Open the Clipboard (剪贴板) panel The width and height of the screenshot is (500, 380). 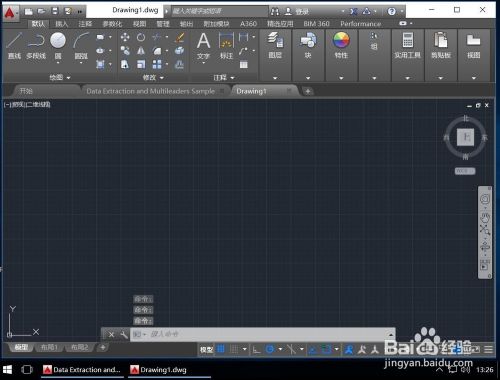point(441,46)
